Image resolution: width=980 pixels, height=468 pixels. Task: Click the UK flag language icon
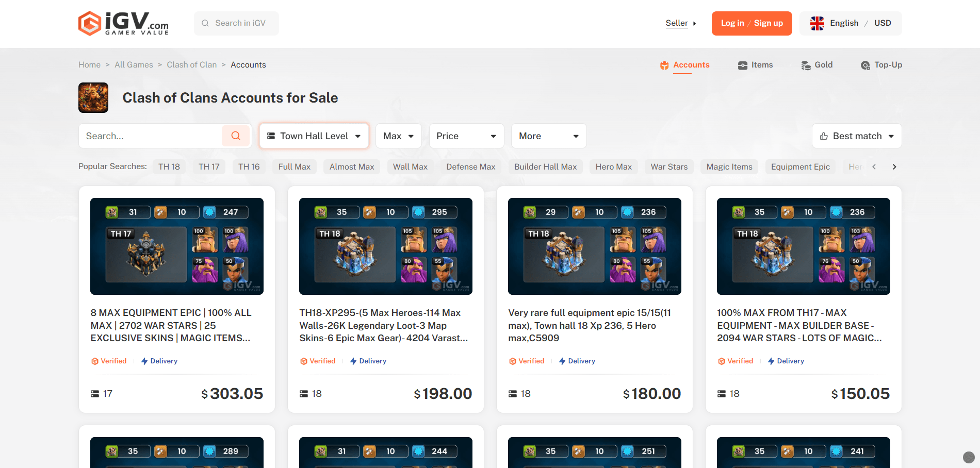click(817, 23)
